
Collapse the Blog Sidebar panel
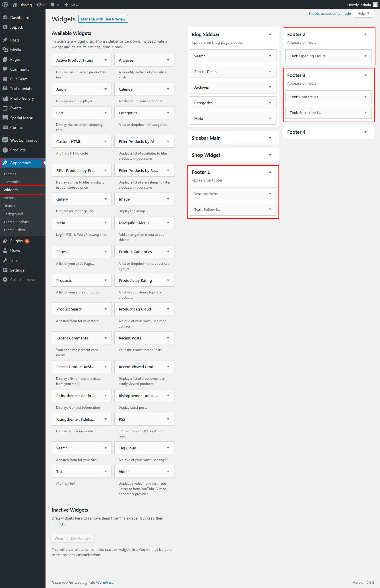(270, 34)
